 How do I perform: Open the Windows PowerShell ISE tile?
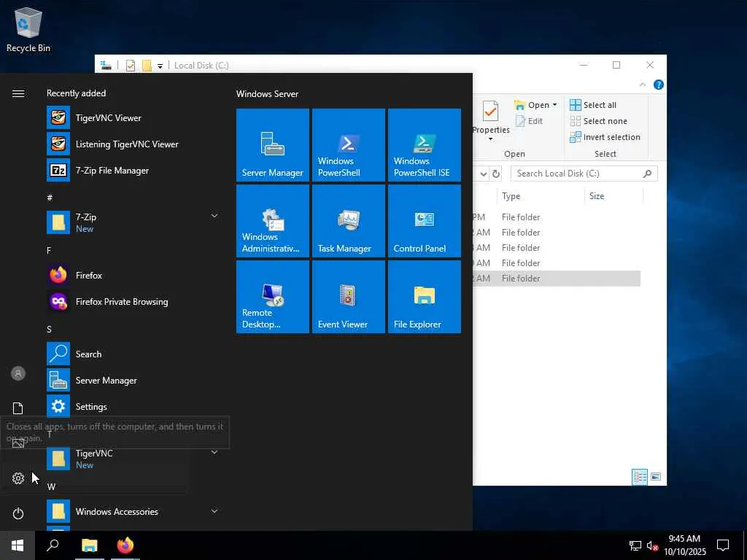[x=424, y=145]
